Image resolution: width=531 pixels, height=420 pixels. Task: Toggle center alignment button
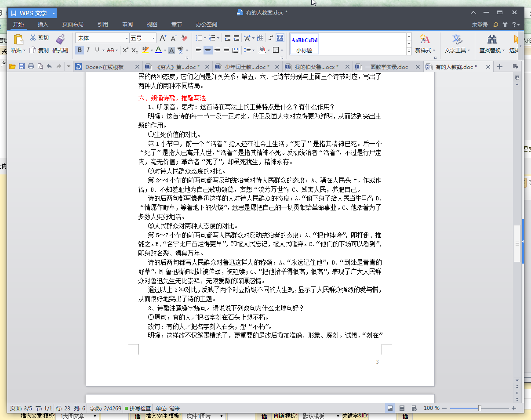(x=208, y=50)
